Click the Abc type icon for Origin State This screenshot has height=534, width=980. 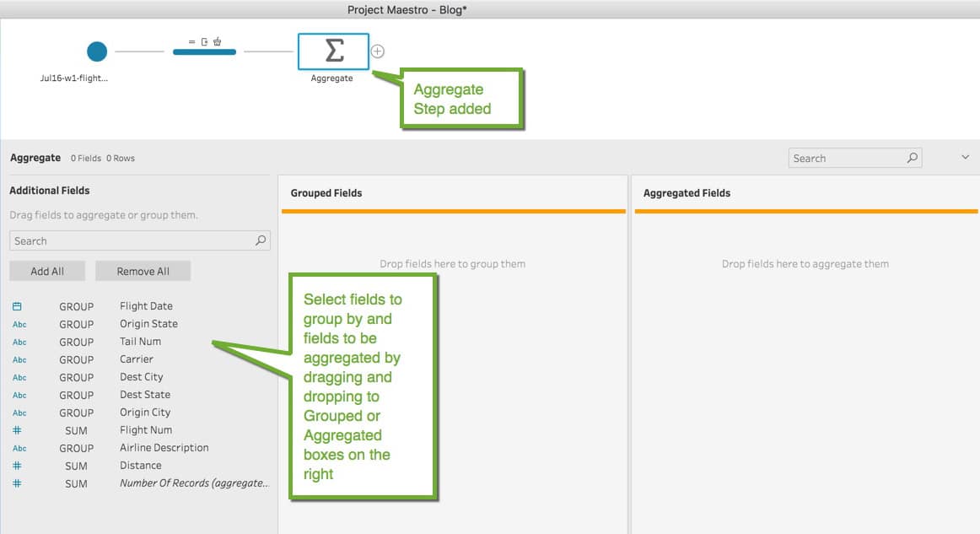(x=19, y=325)
